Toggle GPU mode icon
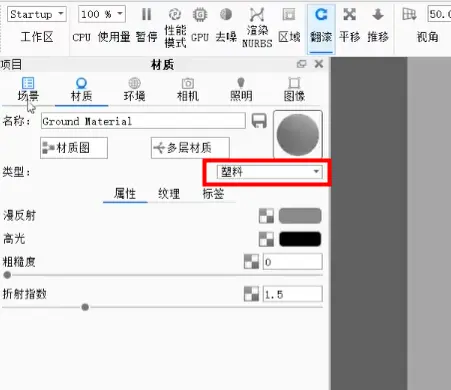The width and height of the screenshot is (451, 390). (x=200, y=15)
